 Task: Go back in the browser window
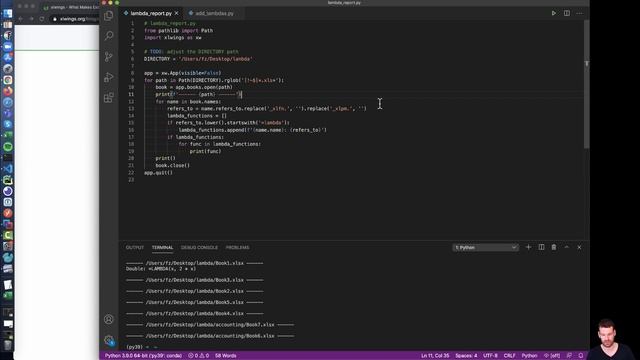(20, 19)
